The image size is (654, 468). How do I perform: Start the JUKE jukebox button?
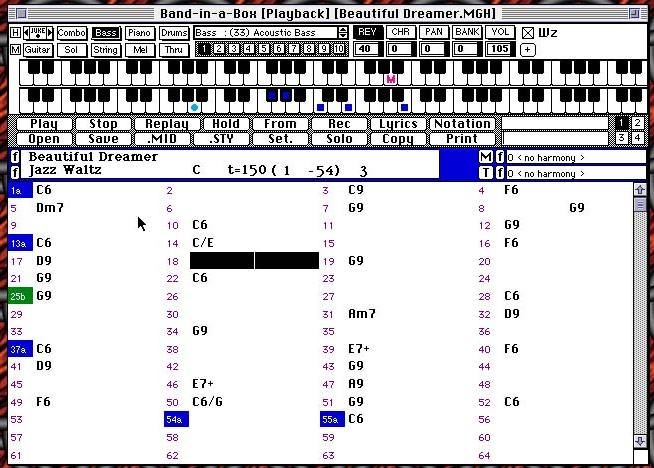click(38, 33)
